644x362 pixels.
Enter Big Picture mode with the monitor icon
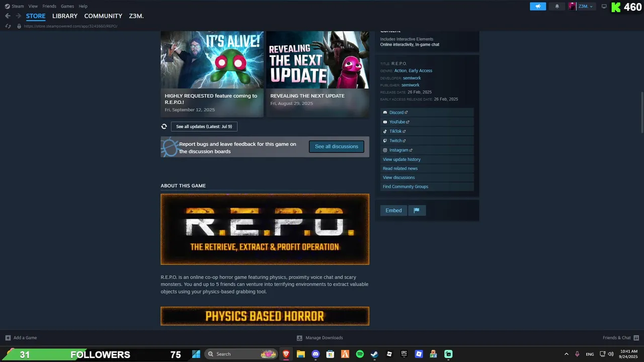click(604, 7)
